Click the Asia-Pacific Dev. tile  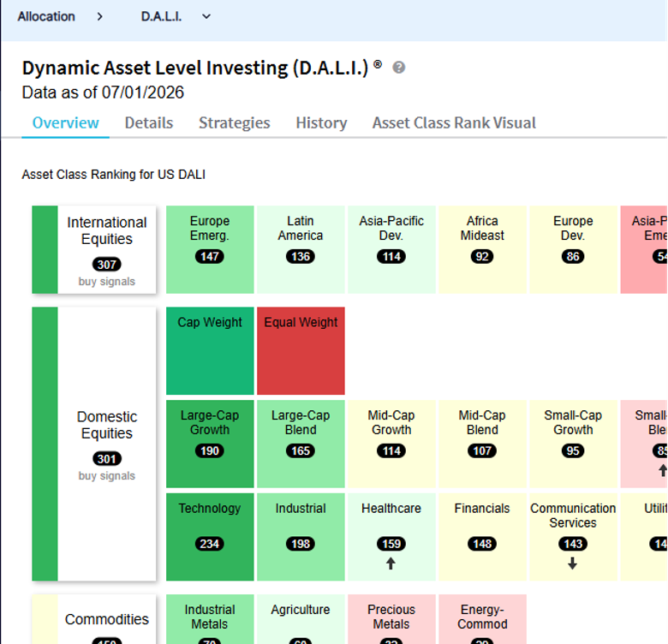pyautogui.click(x=391, y=249)
